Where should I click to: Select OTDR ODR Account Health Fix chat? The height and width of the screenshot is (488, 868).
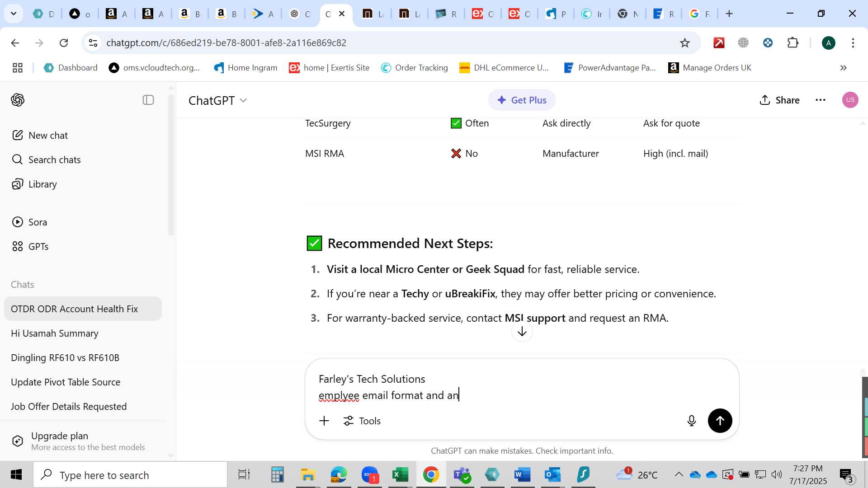(83, 309)
